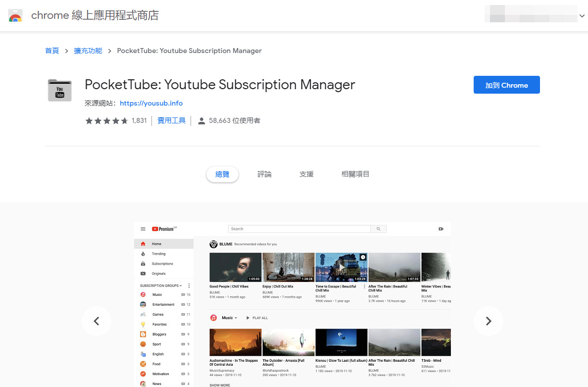
Task: Open the English group
Action: pyautogui.click(x=164, y=354)
